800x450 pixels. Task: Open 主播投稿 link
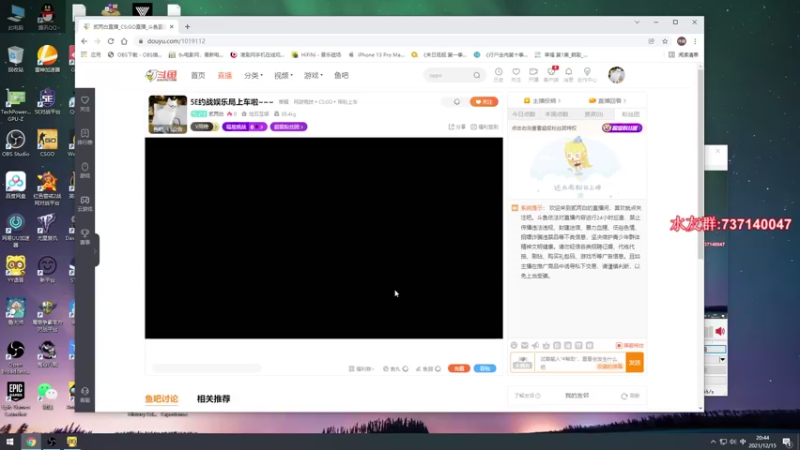(542, 101)
